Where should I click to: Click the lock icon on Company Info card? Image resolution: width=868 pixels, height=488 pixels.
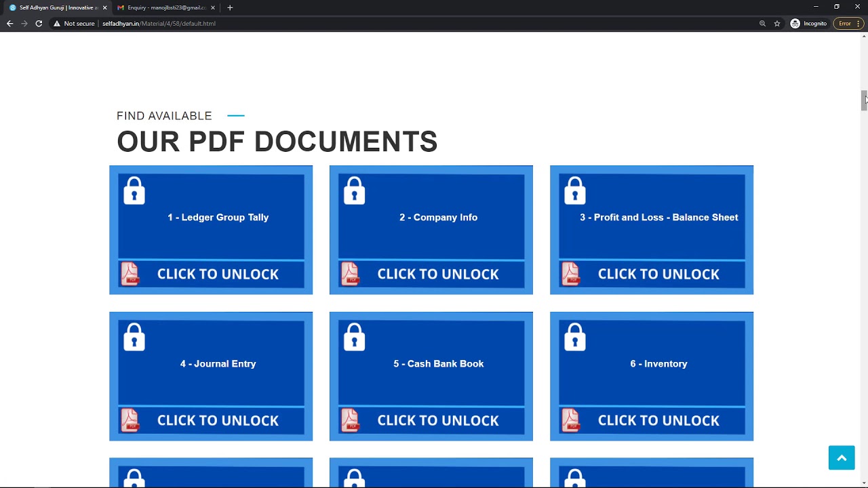[x=354, y=190]
